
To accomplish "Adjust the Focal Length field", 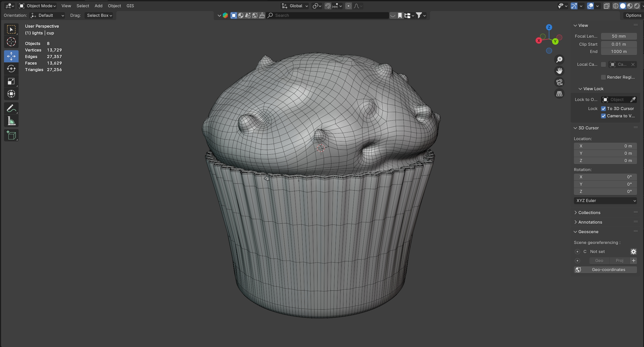I will 618,36.
